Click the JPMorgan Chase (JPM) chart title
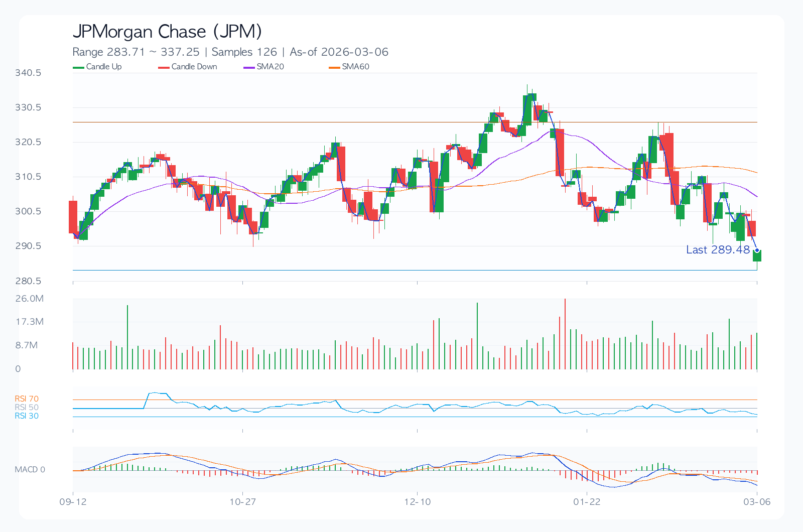This screenshot has width=803, height=532. pos(167,32)
